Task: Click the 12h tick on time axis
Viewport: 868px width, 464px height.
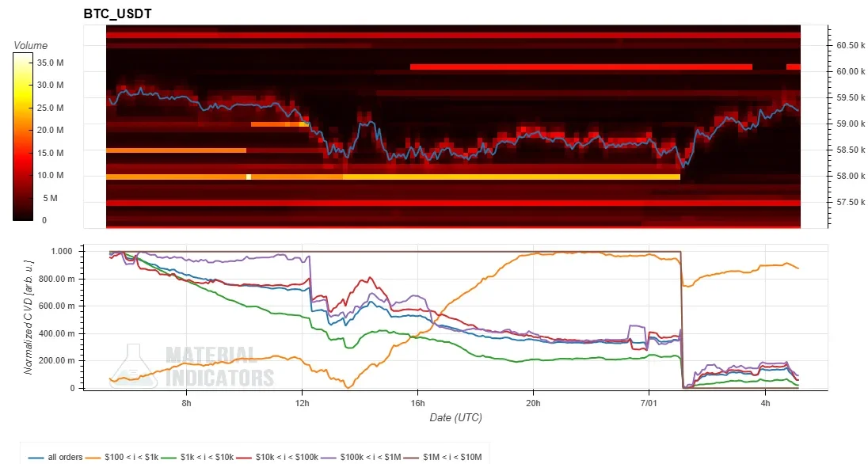Action: coord(303,403)
